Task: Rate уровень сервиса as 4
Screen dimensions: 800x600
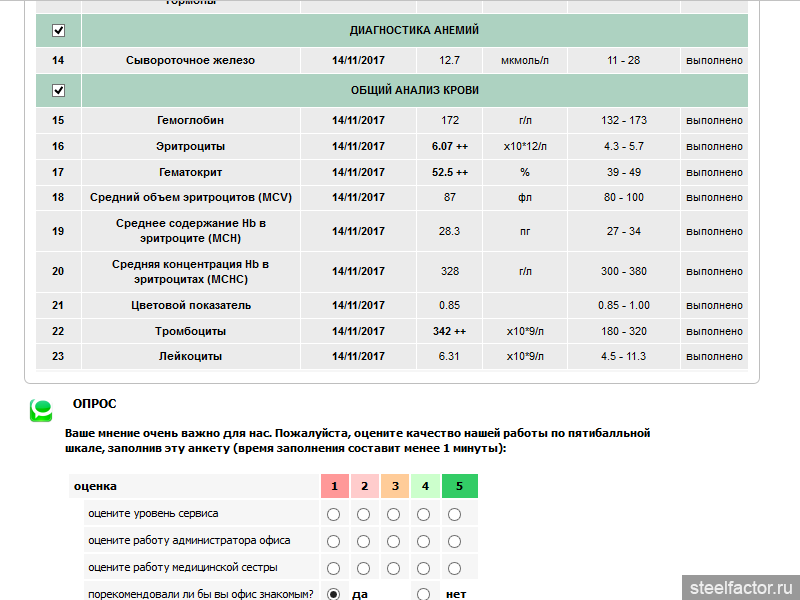Action: point(423,514)
